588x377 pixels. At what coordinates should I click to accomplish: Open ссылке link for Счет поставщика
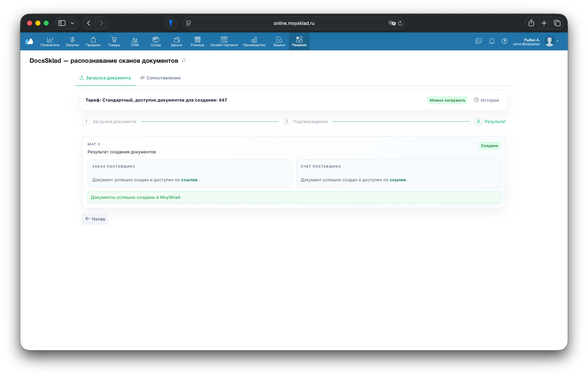pos(398,180)
